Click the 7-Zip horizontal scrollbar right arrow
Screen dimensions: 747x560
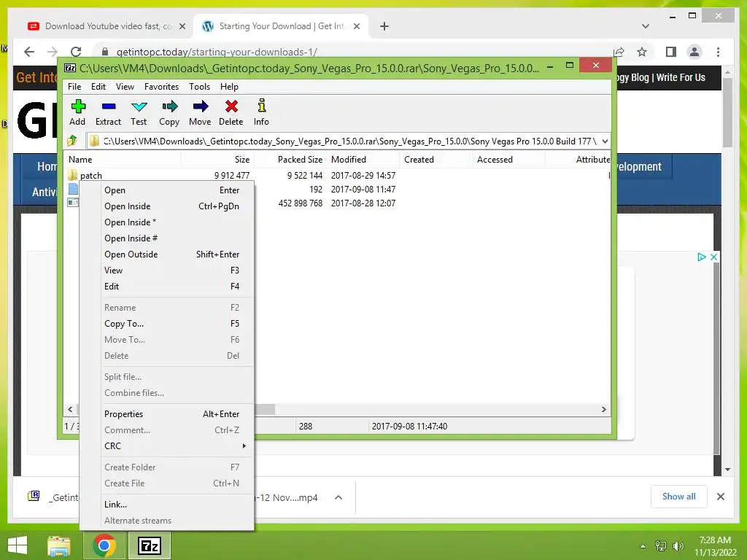tap(603, 409)
